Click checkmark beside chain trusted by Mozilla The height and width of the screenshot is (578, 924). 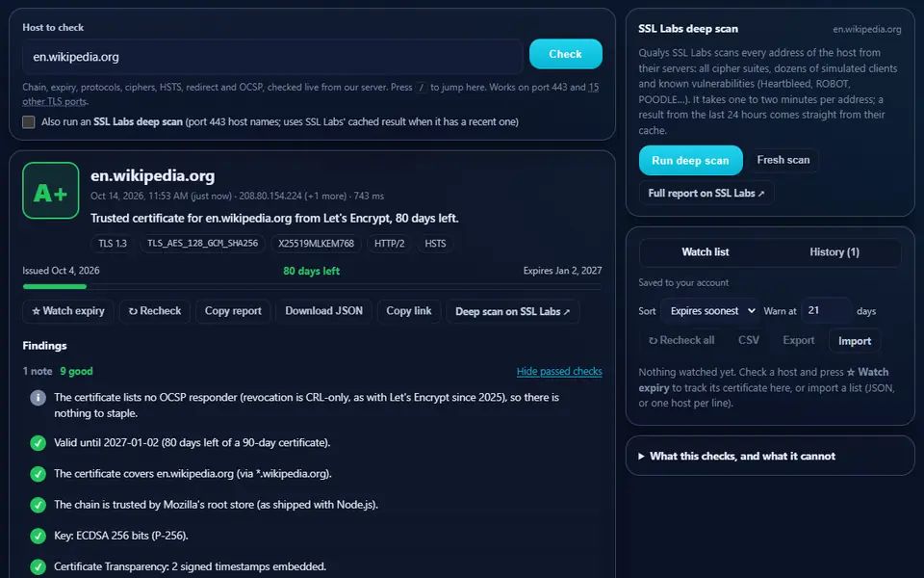coord(38,505)
